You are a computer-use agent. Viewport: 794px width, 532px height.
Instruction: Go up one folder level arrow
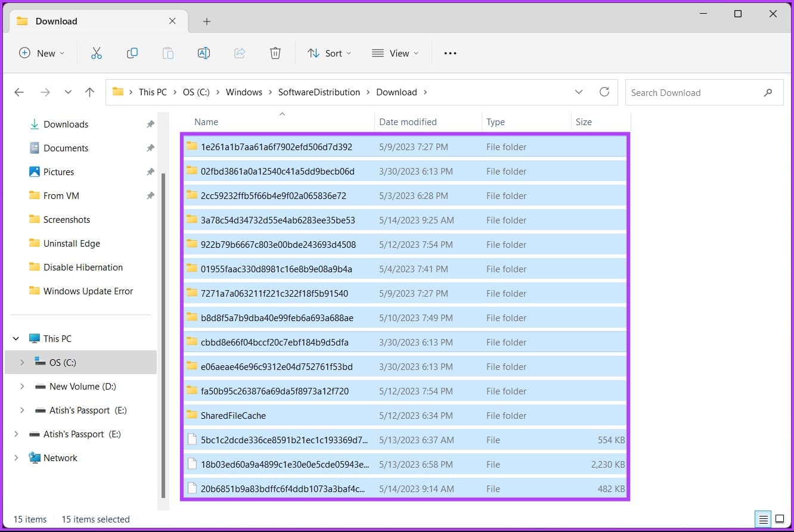pyautogui.click(x=89, y=92)
